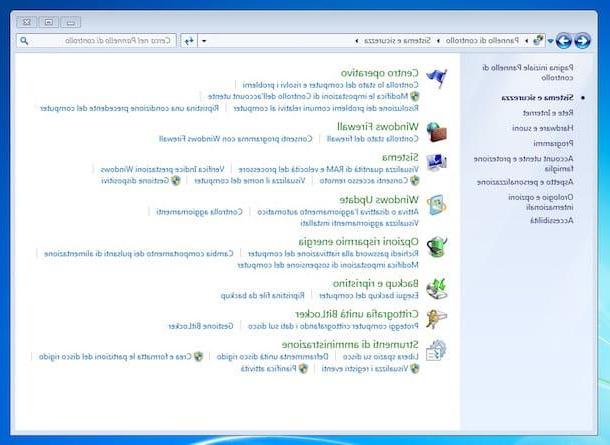Click Ripristina una condizione precedente del computer
The width and height of the screenshot is (610, 445).
[130, 108]
